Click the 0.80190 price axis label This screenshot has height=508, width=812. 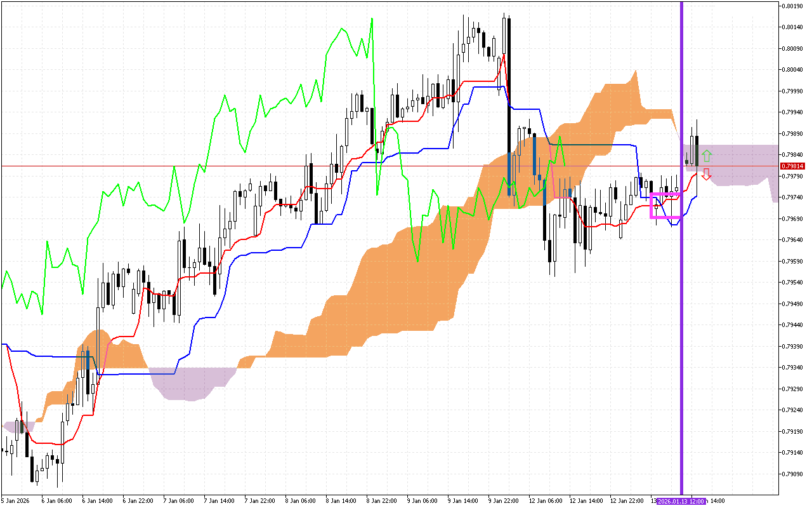(x=793, y=6)
